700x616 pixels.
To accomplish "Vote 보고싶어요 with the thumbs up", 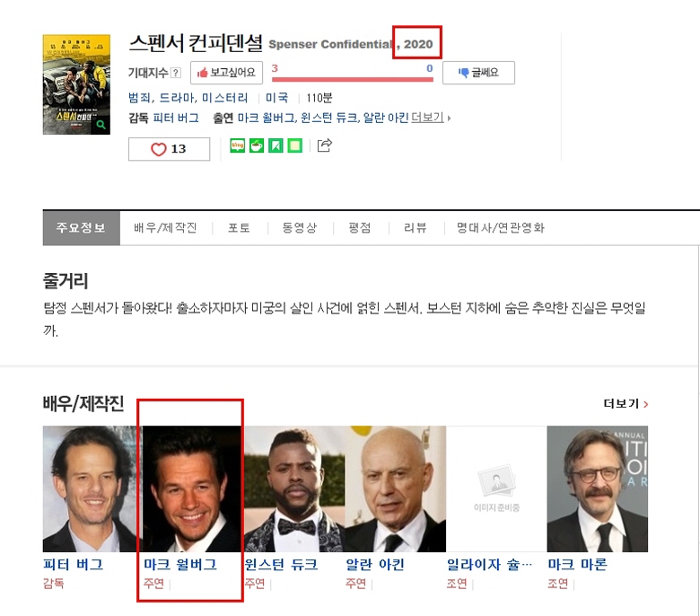I will (x=226, y=73).
